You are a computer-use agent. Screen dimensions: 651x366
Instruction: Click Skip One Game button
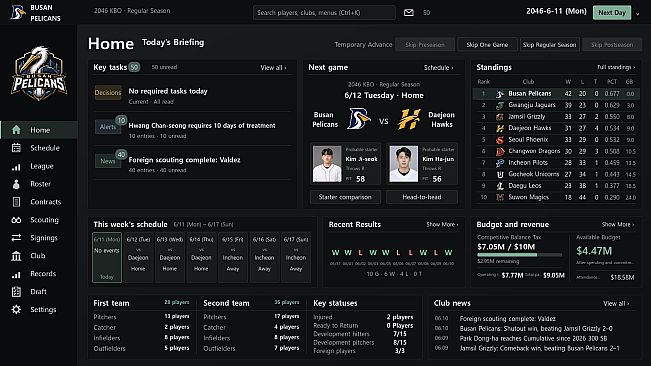(487, 44)
